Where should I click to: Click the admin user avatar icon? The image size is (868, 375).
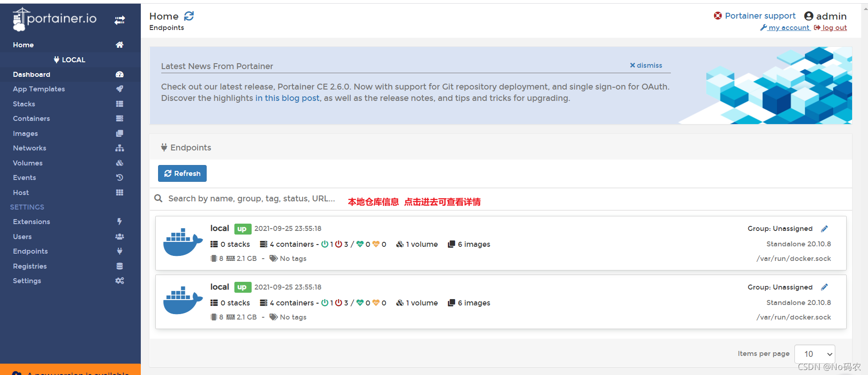(808, 16)
